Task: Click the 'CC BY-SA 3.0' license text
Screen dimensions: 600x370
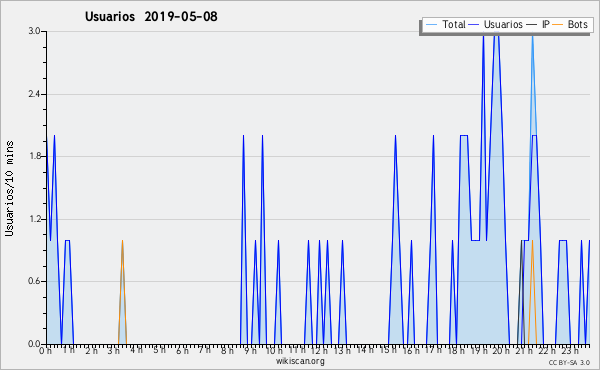Action: click(569, 363)
